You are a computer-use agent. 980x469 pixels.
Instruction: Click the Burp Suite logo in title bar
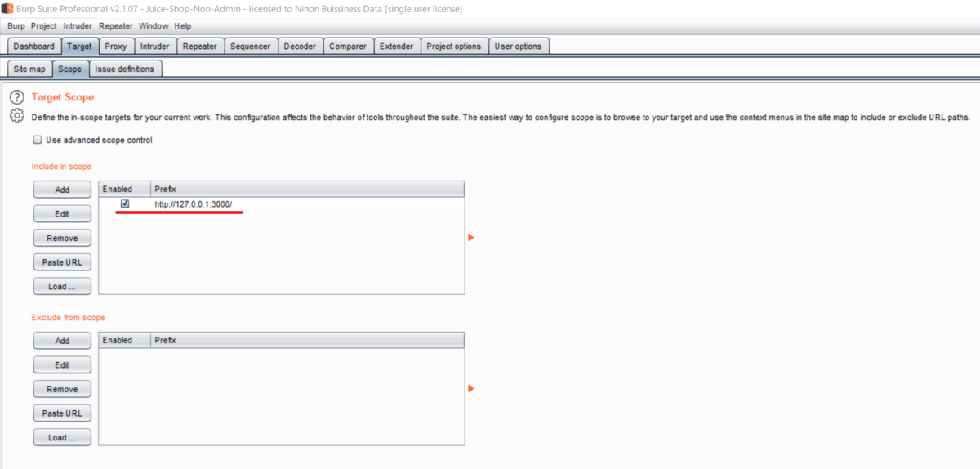tap(7, 8)
